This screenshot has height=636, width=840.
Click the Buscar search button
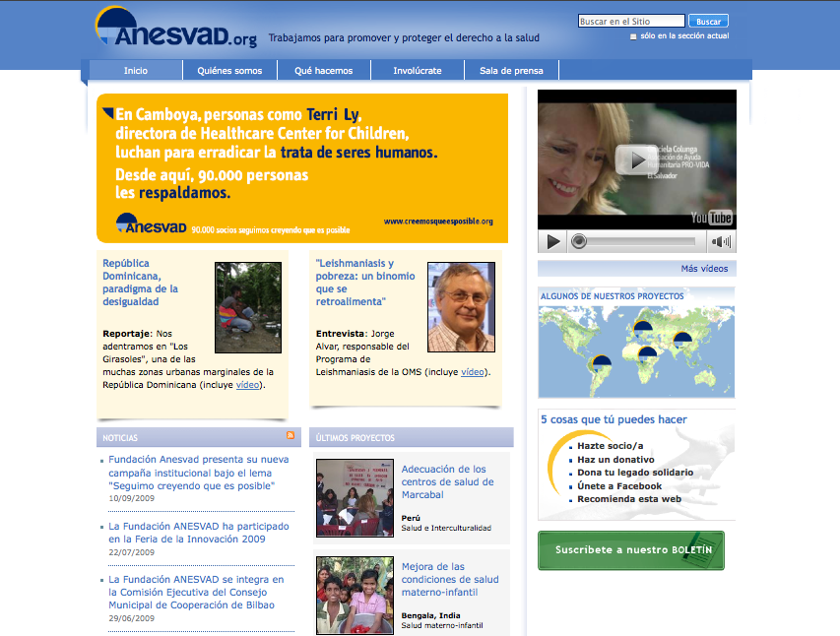[x=708, y=21]
